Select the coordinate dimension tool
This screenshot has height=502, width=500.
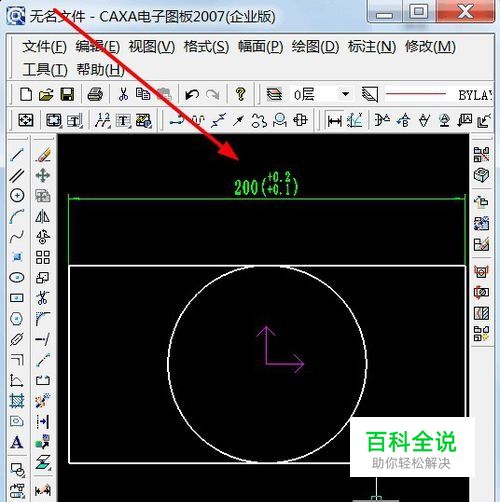click(x=354, y=120)
